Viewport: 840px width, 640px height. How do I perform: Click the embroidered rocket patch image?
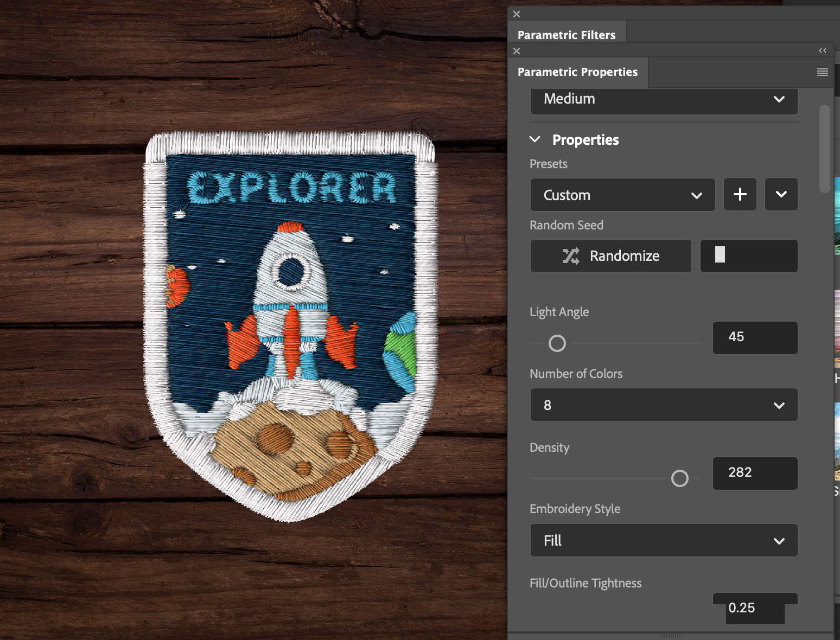[290, 327]
